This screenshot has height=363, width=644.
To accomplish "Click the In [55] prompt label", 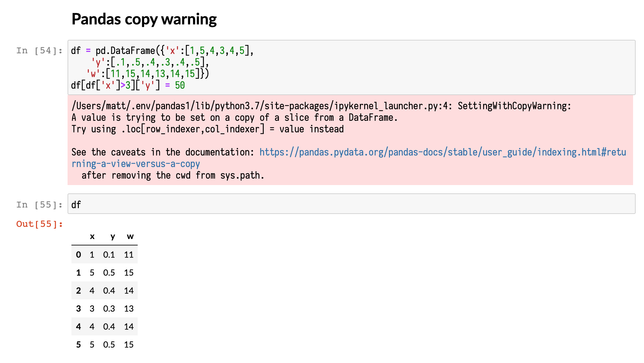I will pyautogui.click(x=39, y=204).
